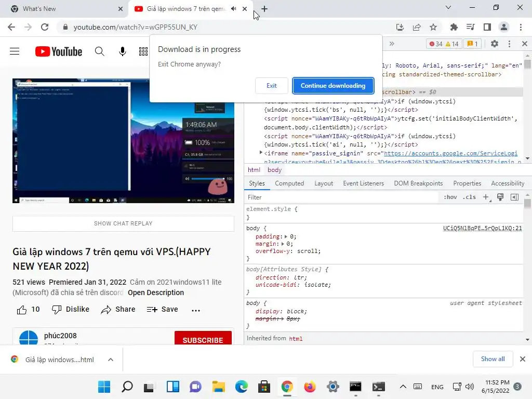Screen dimensions: 532x399
Task: Switch to the Styles tab
Action: tap(257, 183)
